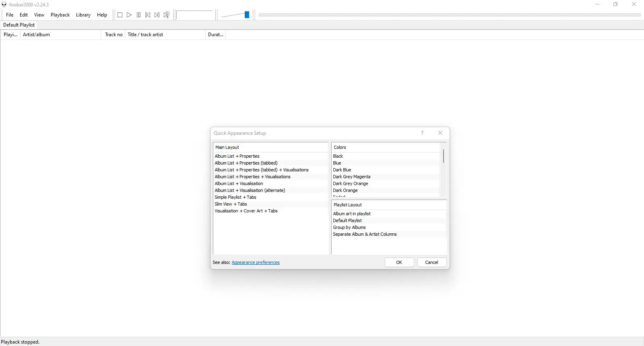Close the Quick Appearance Setup dialog

[x=440, y=133]
